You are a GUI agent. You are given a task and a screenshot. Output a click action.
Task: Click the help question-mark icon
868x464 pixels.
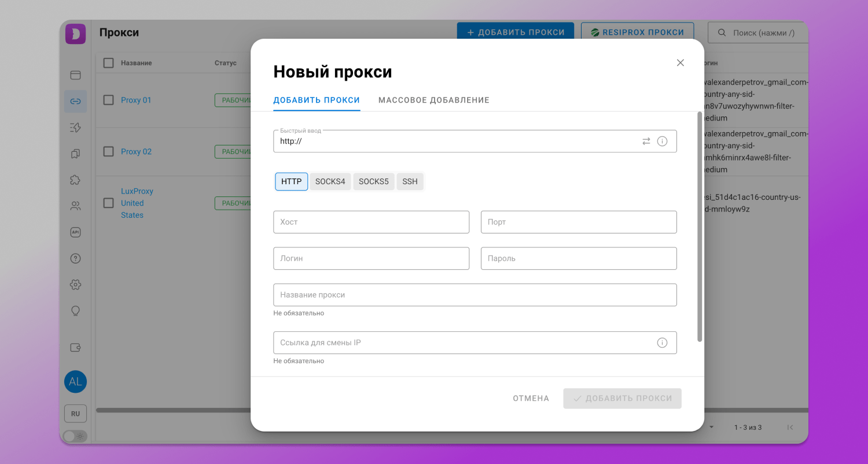[75, 258]
